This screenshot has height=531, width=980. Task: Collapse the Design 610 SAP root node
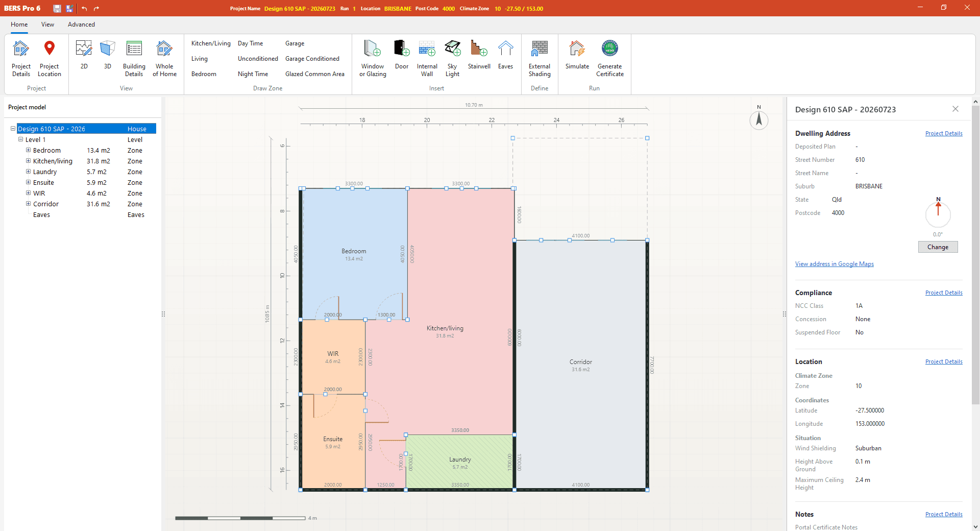coord(13,129)
